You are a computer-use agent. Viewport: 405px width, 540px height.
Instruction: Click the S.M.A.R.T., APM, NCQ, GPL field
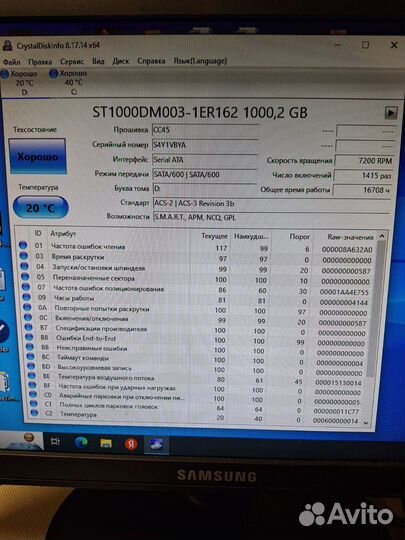[x=271, y=218]
